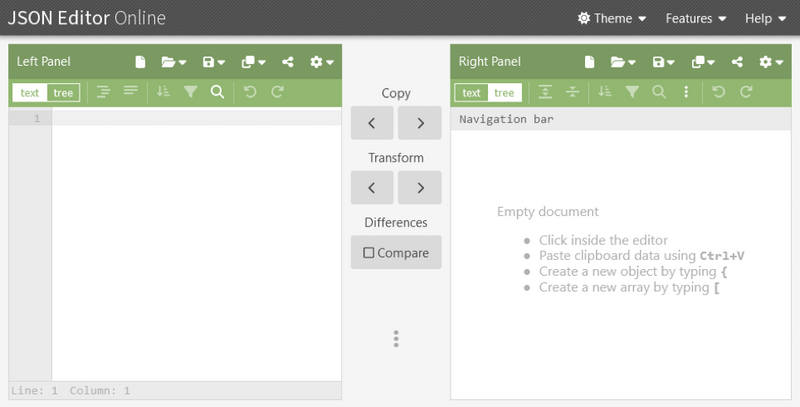The image size is (800, 407).
Task: Search in Left Panel editor
Action: (x=217, y=92)
